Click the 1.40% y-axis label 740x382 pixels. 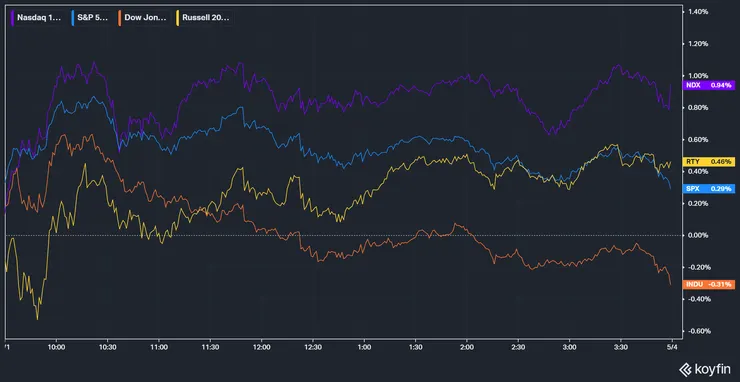tap(698, 12)
